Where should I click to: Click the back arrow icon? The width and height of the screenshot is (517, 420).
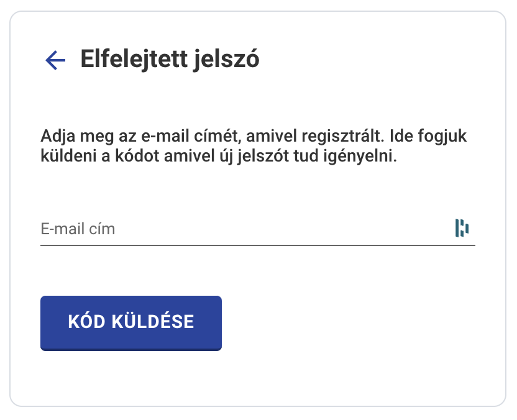tap(55, 60)
